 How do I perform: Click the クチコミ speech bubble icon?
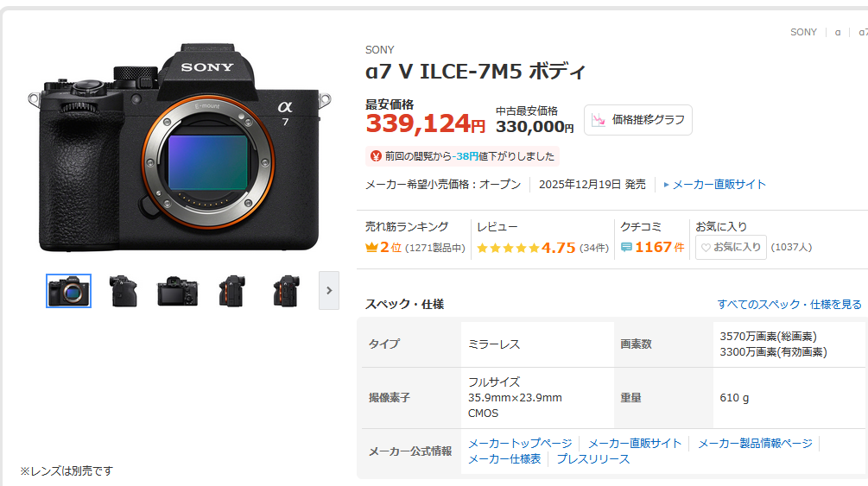(626, 247)
